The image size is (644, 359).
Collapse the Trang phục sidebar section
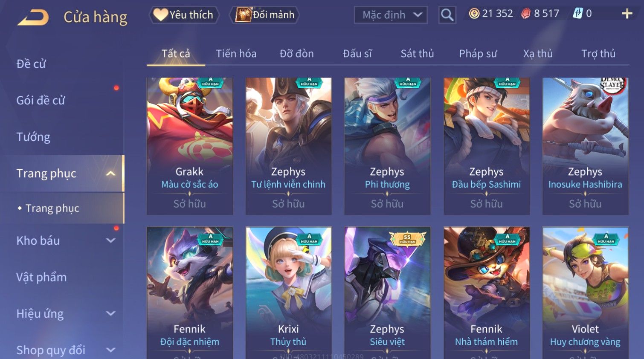pyautogui.click(x=110, y=174)
